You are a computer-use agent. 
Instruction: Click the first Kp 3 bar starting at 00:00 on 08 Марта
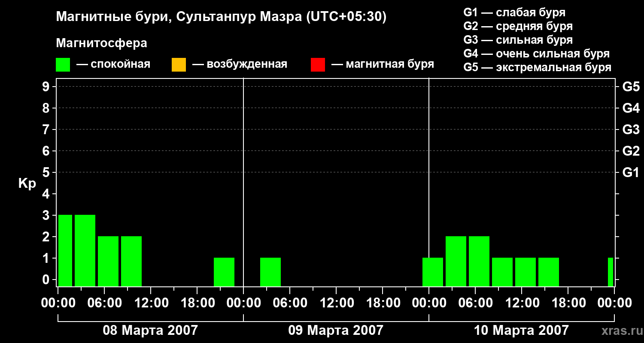[x=65, y=250]
